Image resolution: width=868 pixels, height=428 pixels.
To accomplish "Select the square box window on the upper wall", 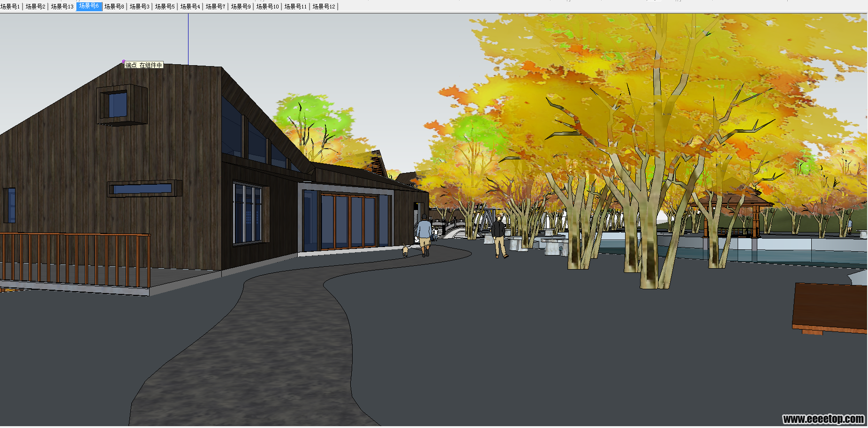I will [x=122, y=105].
